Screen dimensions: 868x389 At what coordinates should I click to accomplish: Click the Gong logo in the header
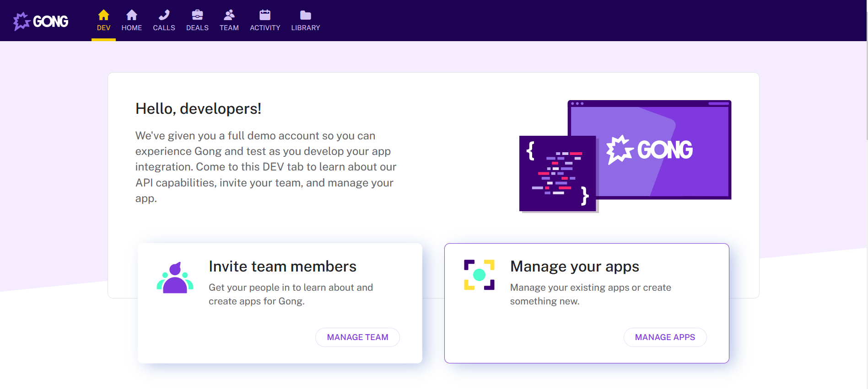click(41, 21)
